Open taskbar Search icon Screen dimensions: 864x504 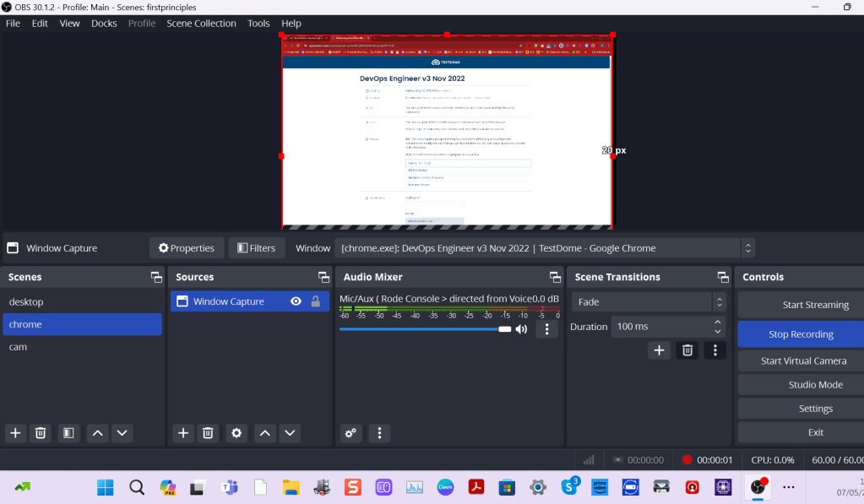(x=137, y=487)
